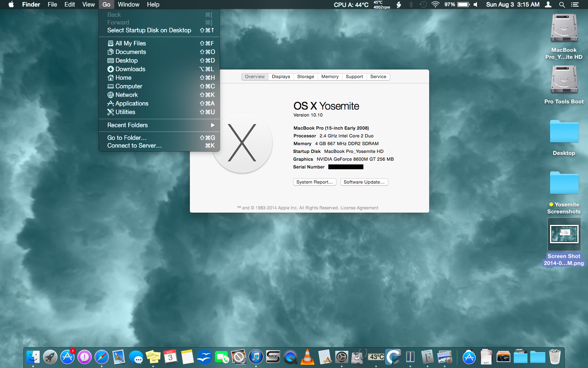Viewport: 588px width, 368px height.
Task: Open Font Book icon in dock
Action: point(428,357)
